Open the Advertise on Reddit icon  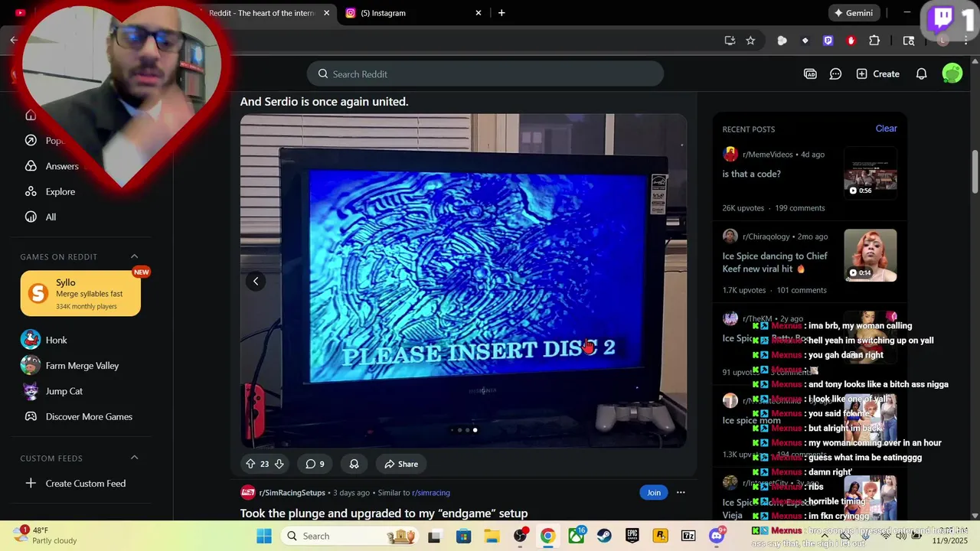[810, 74]
